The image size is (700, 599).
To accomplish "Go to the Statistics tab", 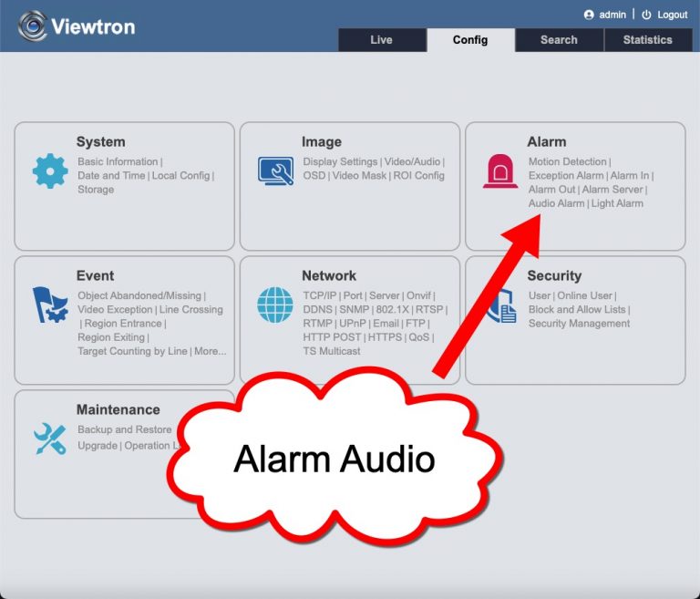I will tap(647, 40).
